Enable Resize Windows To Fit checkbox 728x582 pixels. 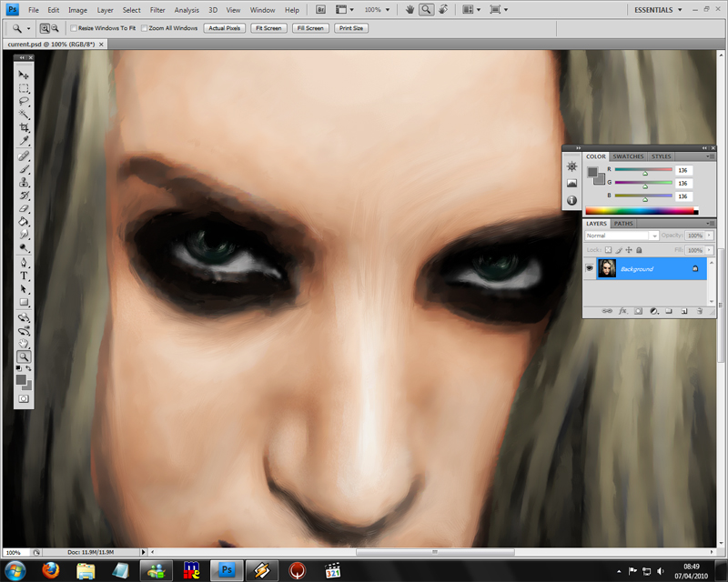pos(74,28)
